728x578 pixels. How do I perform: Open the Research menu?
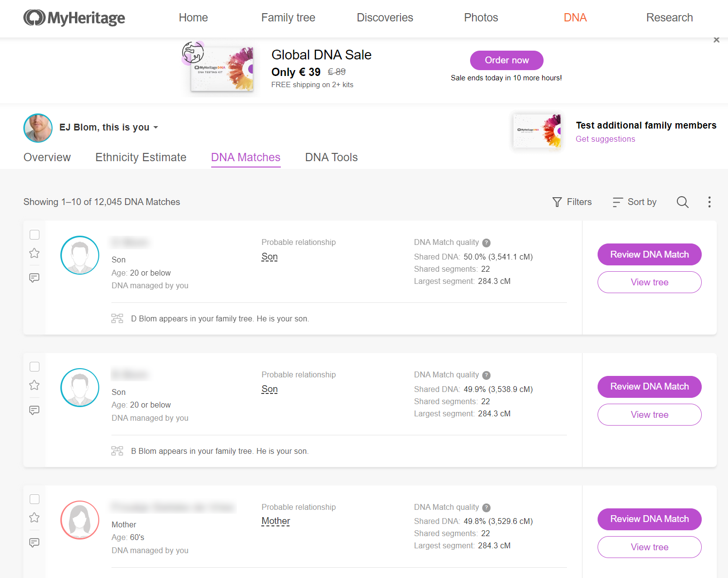669,18
